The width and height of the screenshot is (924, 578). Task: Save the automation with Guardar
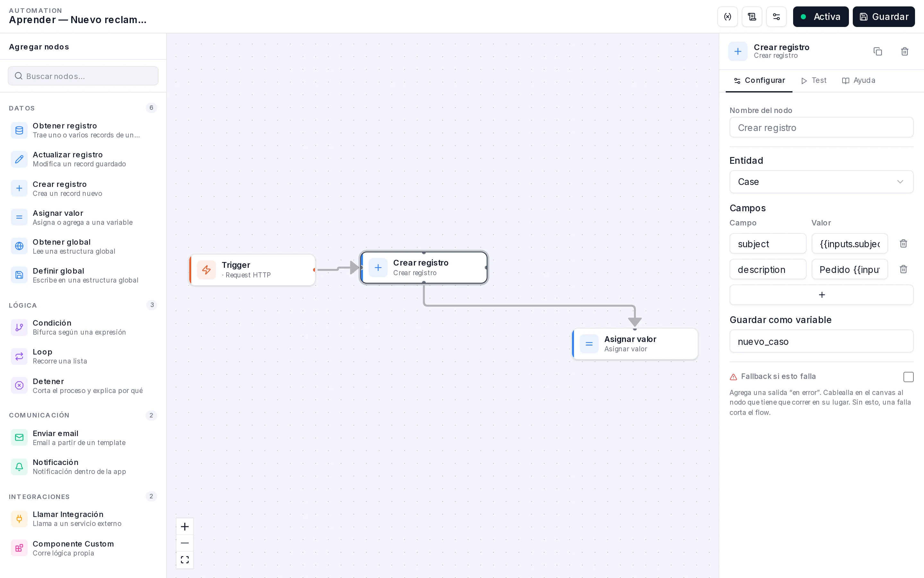884,17
